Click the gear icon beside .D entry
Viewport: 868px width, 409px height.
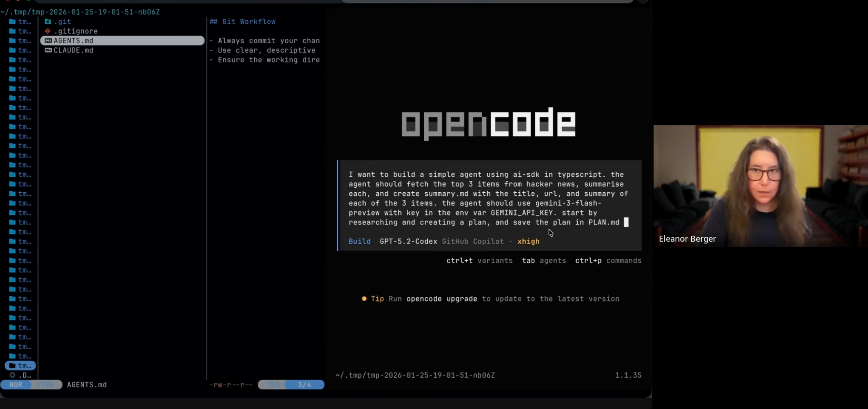13,375
